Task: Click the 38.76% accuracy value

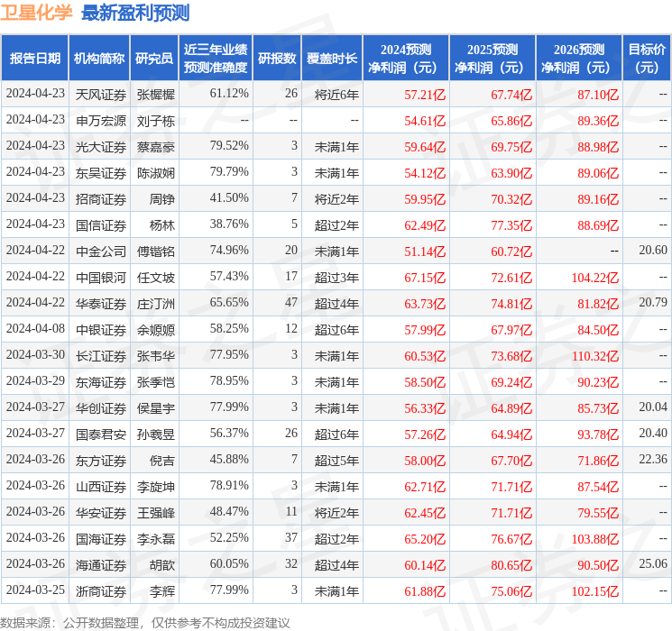Action: point(229,224)
